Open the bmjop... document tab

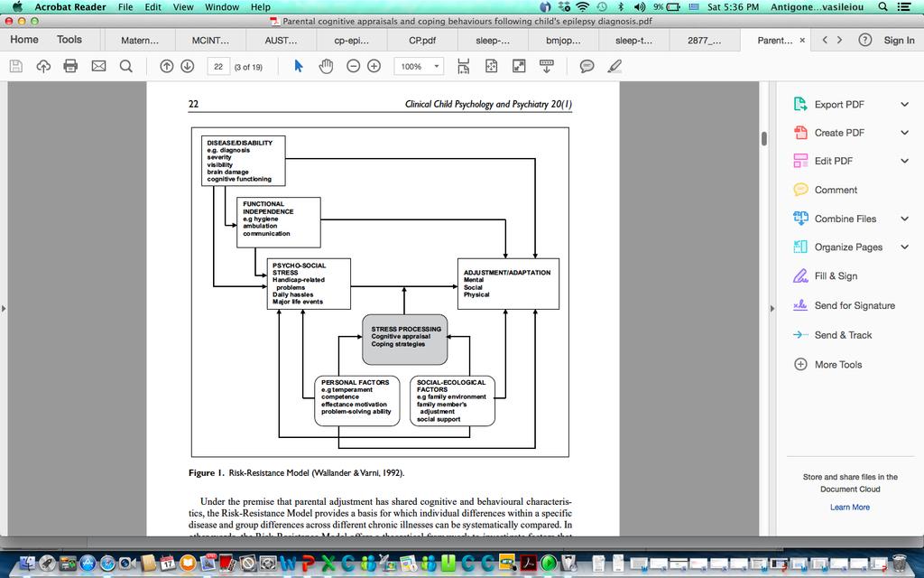[563, 41]
